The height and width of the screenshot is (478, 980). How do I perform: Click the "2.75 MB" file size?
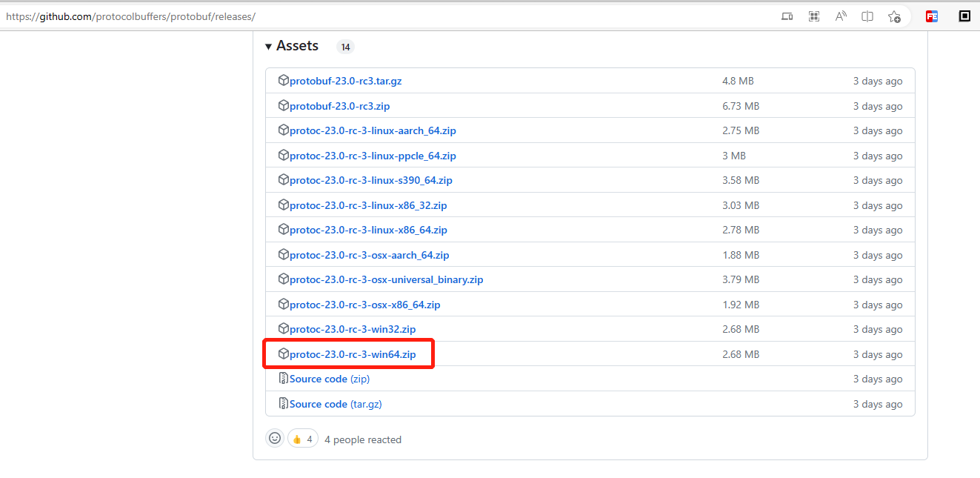tap(741, 131)
